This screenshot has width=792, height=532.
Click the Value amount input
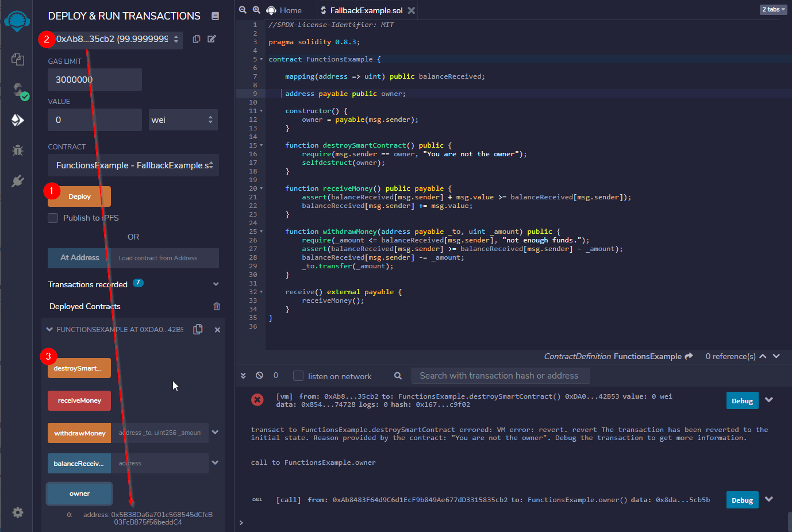click(x=95, y=119)
